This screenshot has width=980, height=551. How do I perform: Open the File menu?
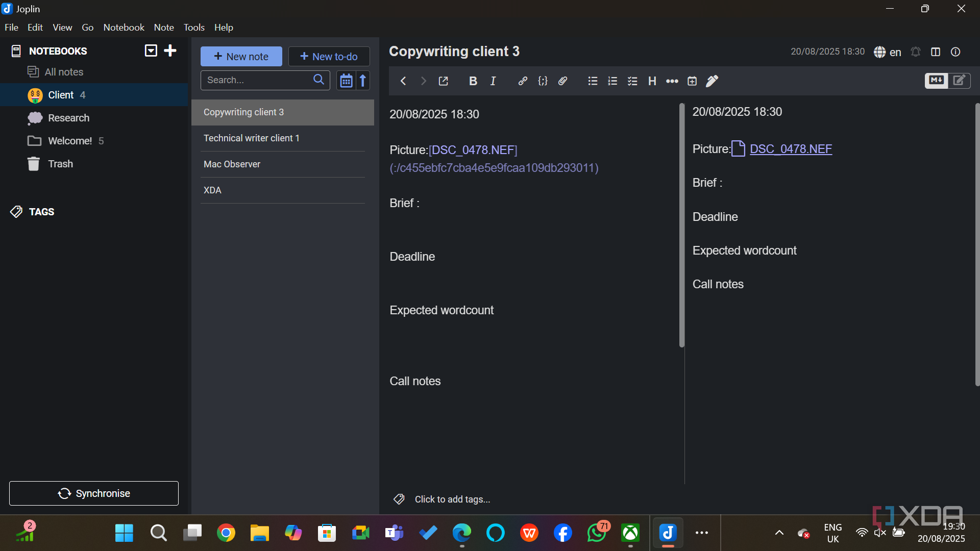click(x=11, y=28)
